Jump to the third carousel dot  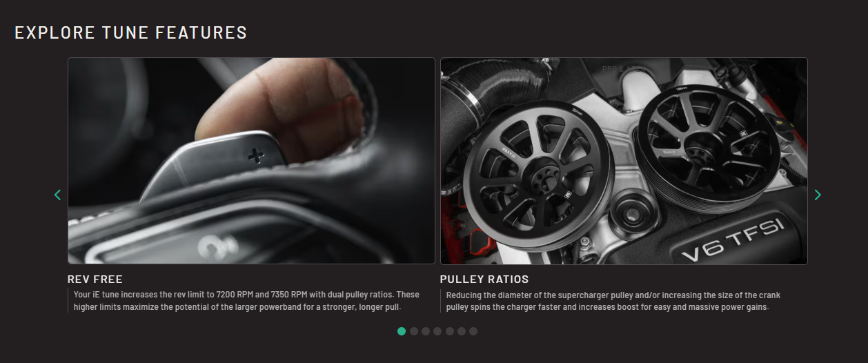(426, 331)
